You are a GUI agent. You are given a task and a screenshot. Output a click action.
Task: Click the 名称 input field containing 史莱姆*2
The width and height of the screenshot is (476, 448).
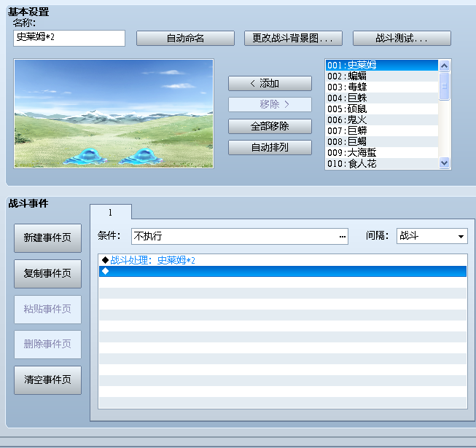[x=69, y=38]
